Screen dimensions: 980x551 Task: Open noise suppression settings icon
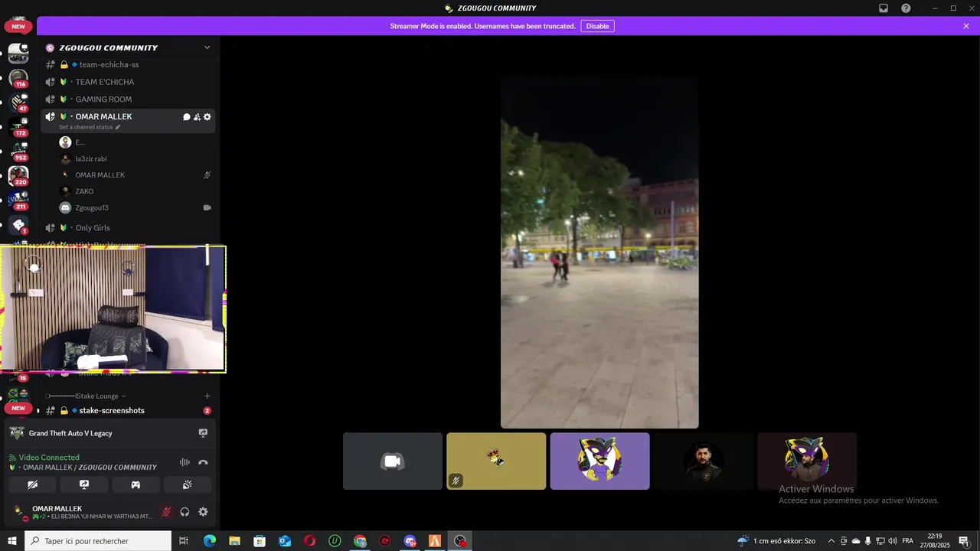coord(185,462)
